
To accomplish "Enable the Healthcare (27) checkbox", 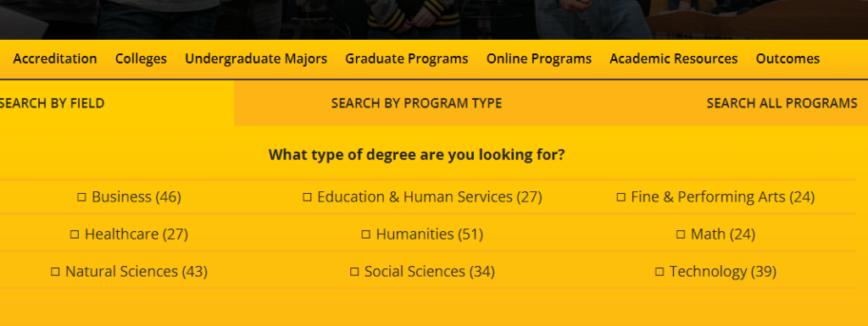I will 75,235.
